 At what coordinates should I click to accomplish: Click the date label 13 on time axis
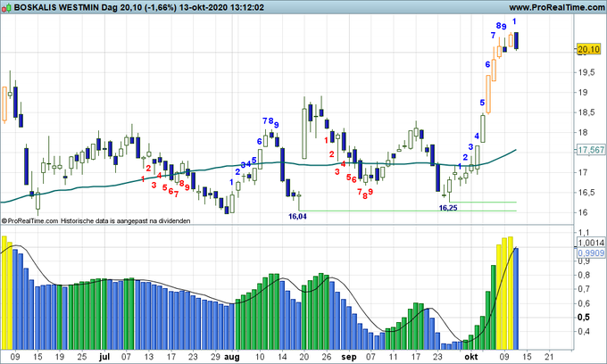149,357
